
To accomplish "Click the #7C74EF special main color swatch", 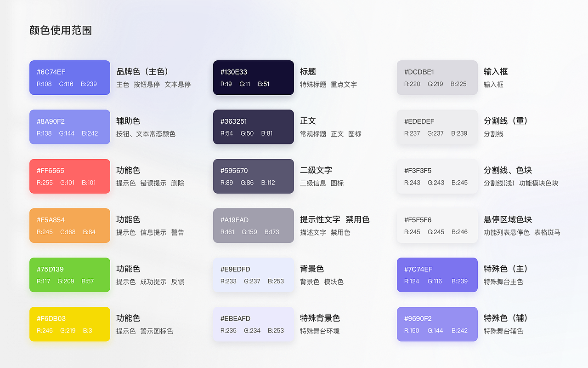I will click(437, 275).
